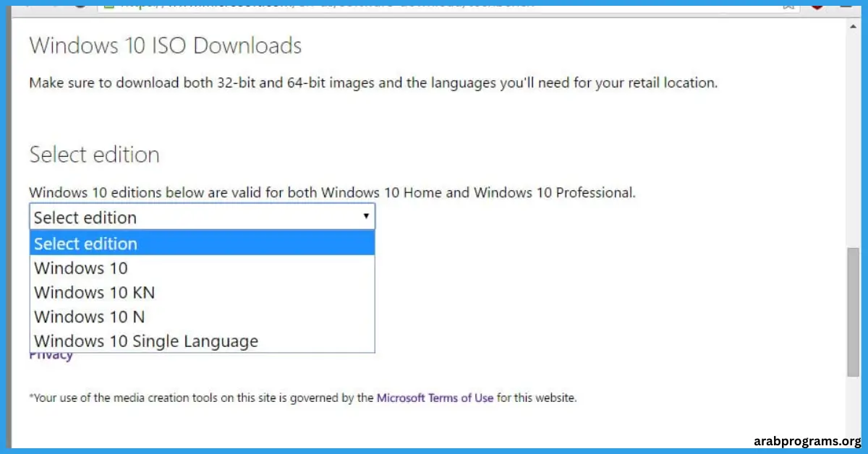Click the edition dropdown arrow
868x454 pixels.
pos(366,216)
